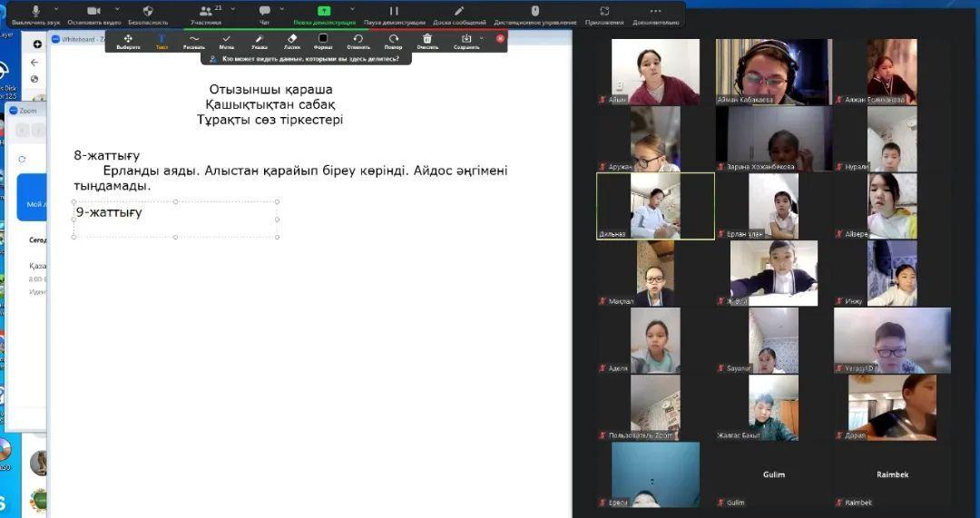The height and width of the screenshot is (518, 980).
Task: Redo (Повтор) the annotation
Action: (x=393, y=41)
